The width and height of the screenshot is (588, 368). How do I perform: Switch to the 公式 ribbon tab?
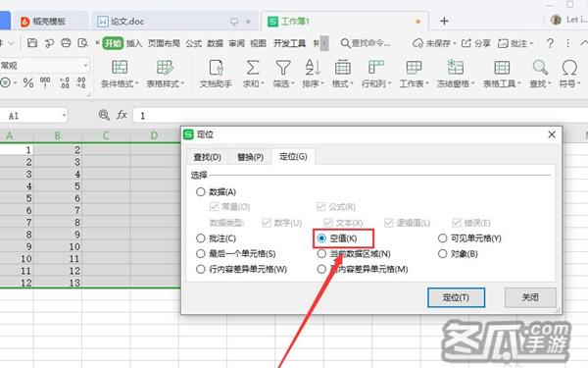(x=193, y=43)
